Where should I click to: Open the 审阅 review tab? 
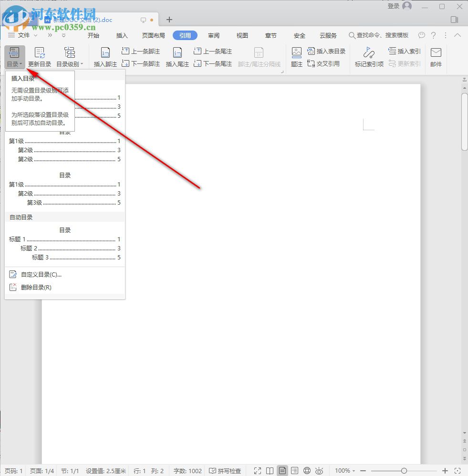point(214,35)
